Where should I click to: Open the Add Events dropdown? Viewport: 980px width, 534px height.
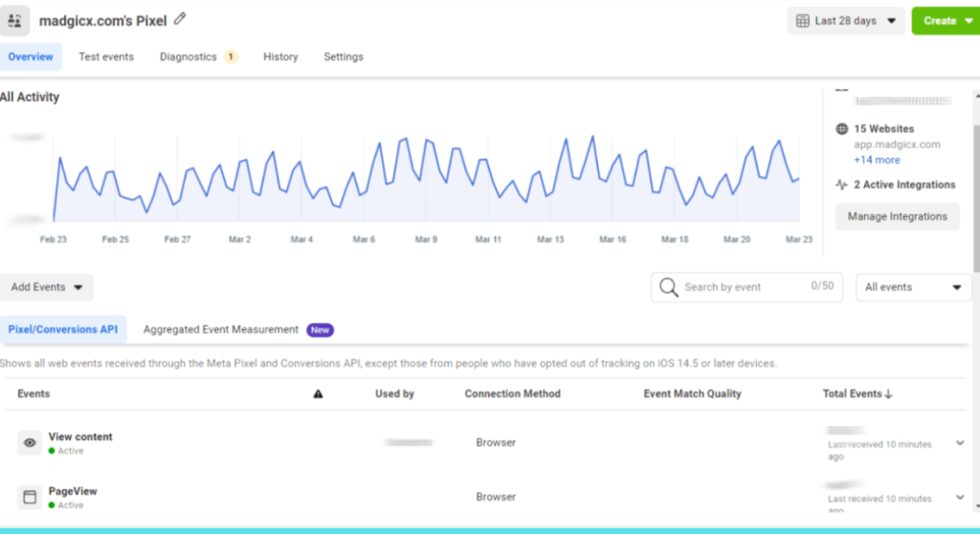click(47, 287)
